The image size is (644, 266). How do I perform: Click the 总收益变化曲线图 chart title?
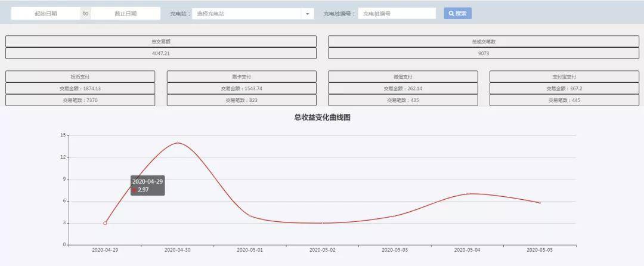point(323,118)
